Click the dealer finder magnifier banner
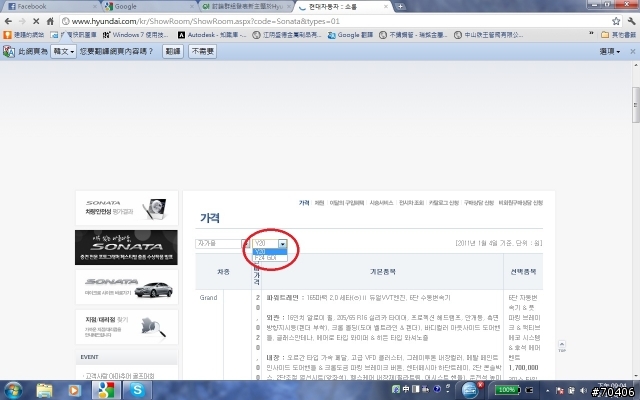Viewport: 640px width, 400px height. (127, 327)
